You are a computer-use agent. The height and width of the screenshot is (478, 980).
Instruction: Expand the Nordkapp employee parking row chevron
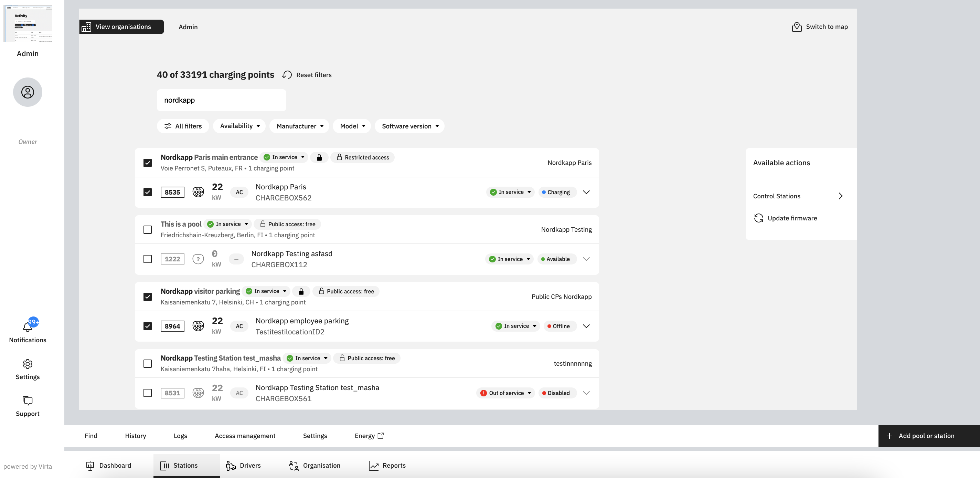pyautogui.click(x=586, y=326)
